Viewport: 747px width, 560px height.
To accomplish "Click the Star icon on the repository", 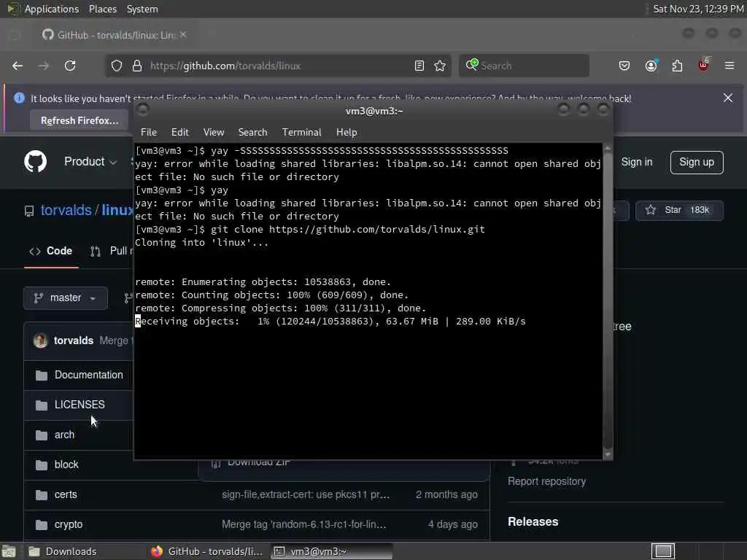I will 650,210.
